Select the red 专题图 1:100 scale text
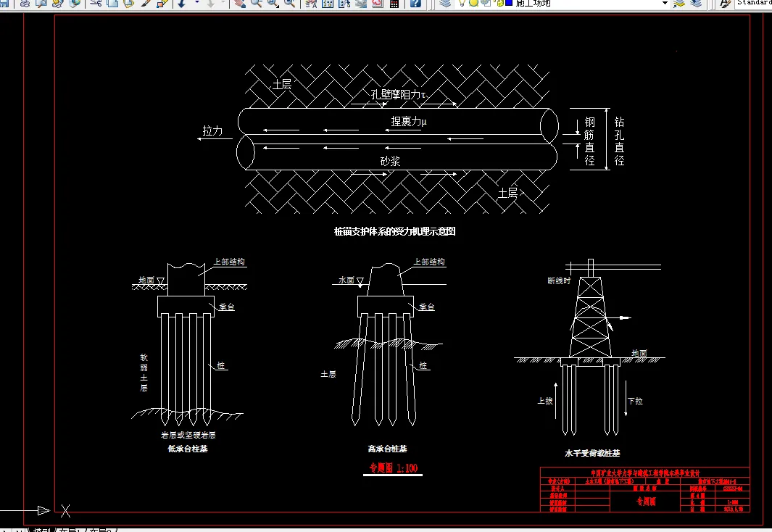 pos(394,467)
